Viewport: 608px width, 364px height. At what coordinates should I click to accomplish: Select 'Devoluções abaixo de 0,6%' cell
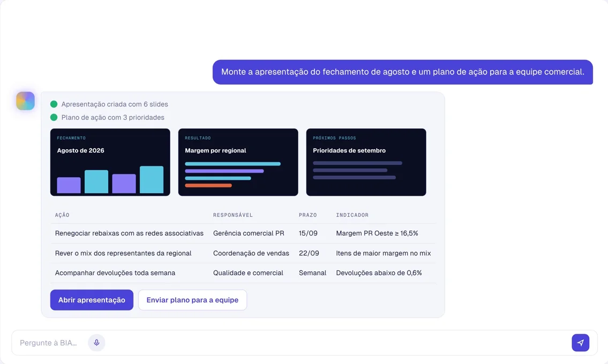click(x=379, y=273)
